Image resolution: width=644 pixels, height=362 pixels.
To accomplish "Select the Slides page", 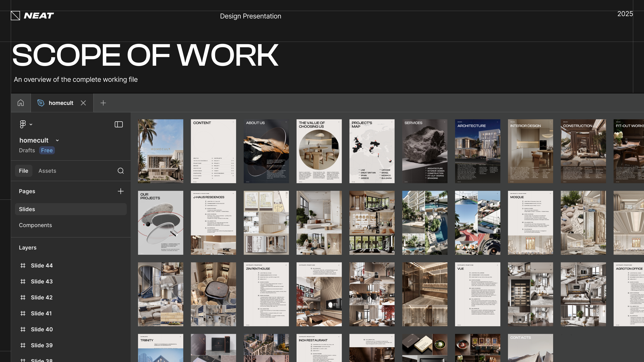I will [71, 209].
